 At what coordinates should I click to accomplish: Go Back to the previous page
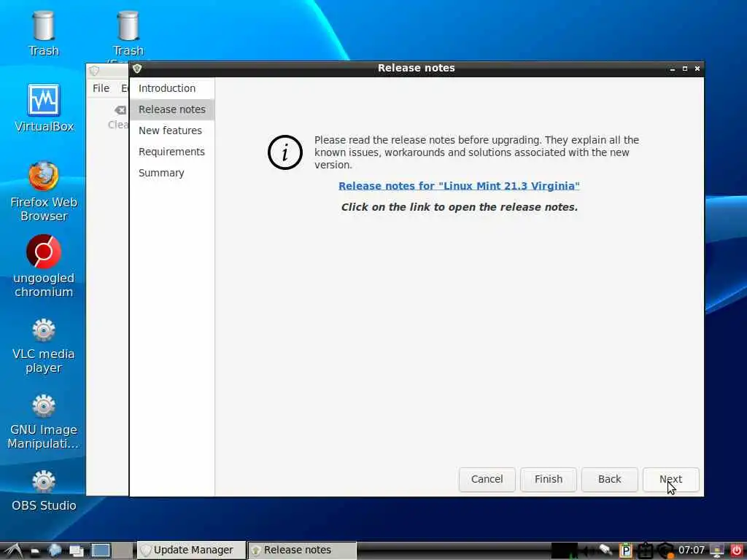click(609, 480)
